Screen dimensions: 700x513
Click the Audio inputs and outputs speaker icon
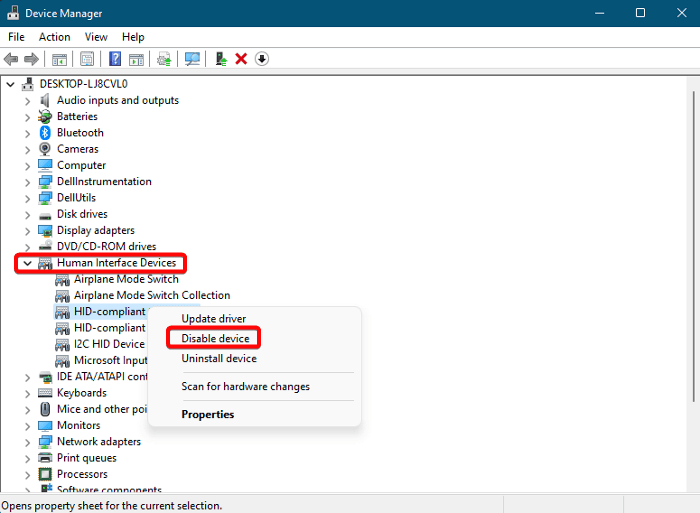[45, 100]
